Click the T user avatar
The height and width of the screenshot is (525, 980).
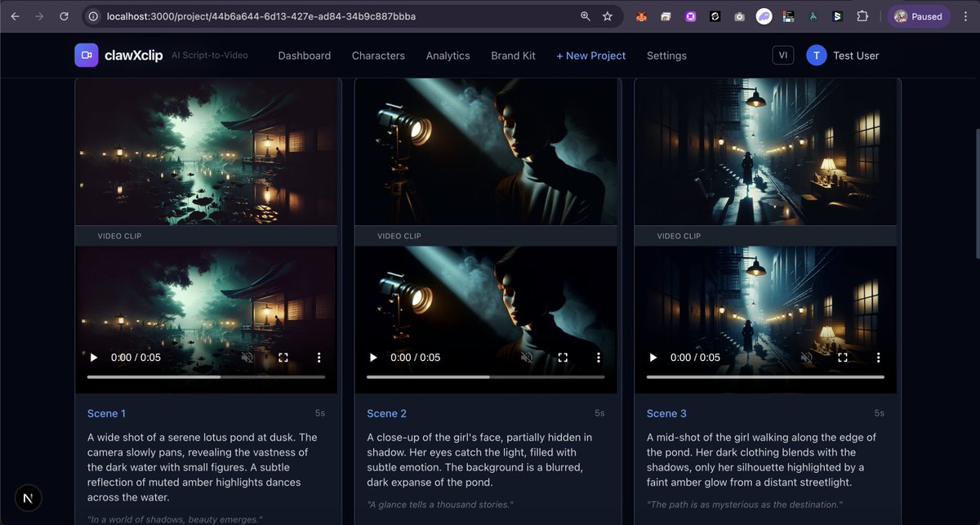817,55
